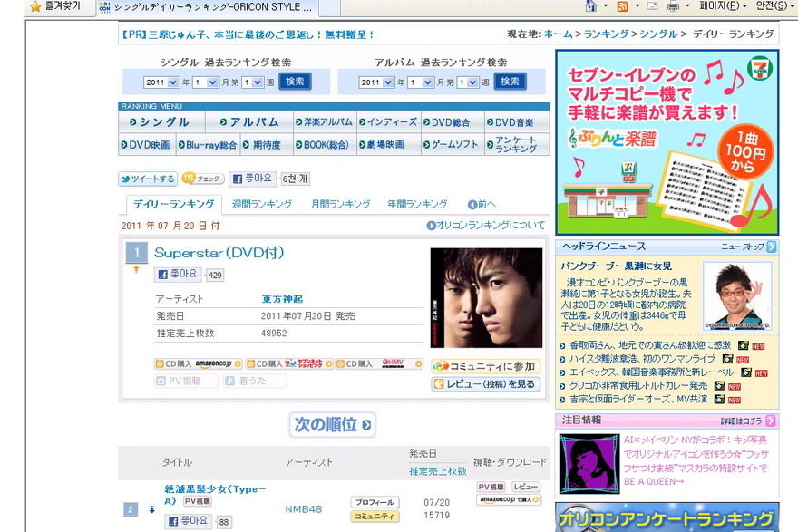This screenshot has height=532, width=798.
Task: Click 検索 button for single ranking search
Action: click(x=295, y=82)
